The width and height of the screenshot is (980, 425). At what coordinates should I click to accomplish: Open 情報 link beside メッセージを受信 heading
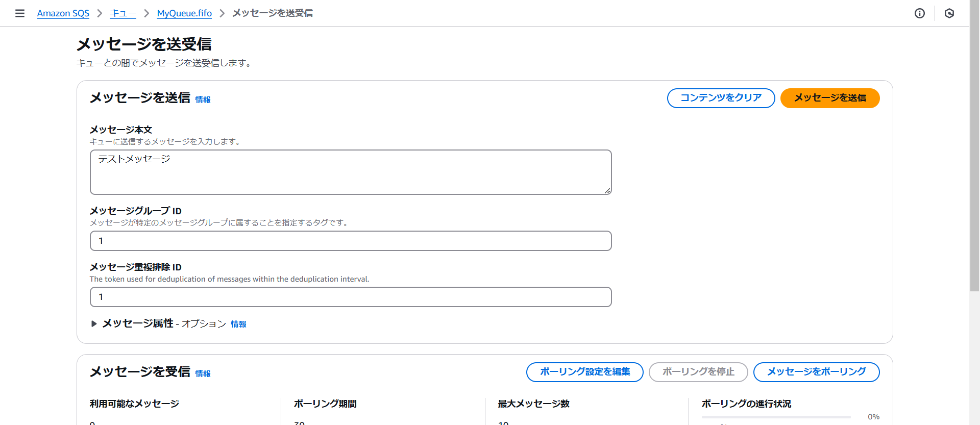(203, 373)
